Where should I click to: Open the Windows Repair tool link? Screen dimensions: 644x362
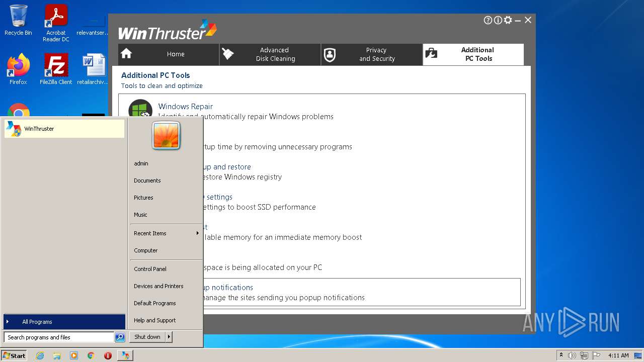(x=185, y=107)
